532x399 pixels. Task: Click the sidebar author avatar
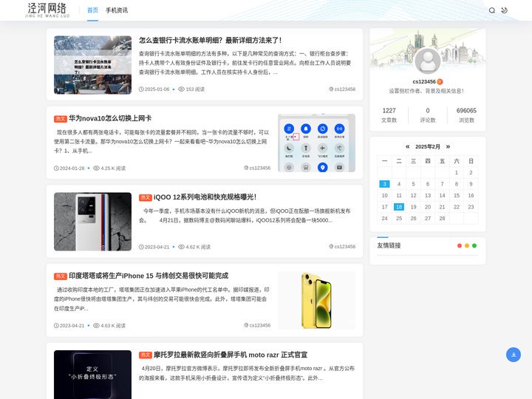pyautogui.click(x=428, y=61)
